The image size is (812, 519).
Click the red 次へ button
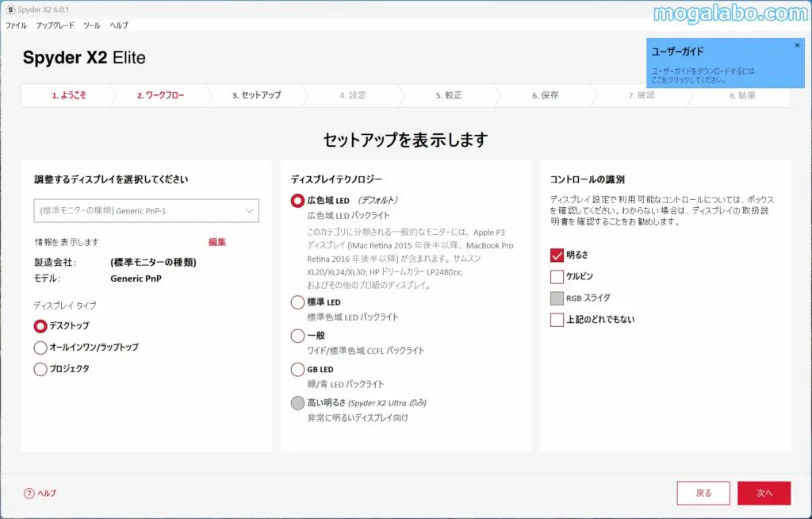coord(764,493)
